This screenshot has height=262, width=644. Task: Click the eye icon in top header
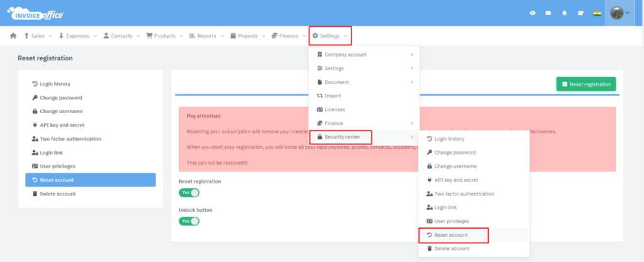[x=532, y=13]
